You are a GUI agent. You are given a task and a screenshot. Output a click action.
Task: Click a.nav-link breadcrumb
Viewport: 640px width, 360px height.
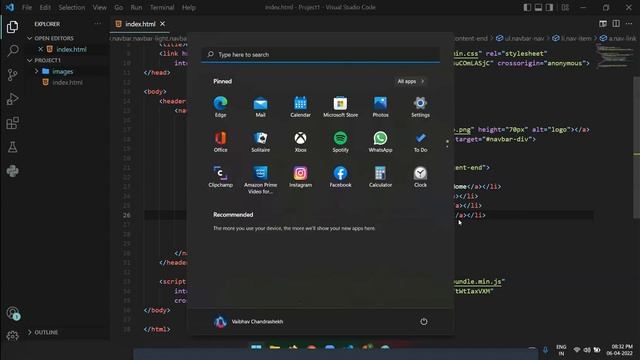point(618,38)
